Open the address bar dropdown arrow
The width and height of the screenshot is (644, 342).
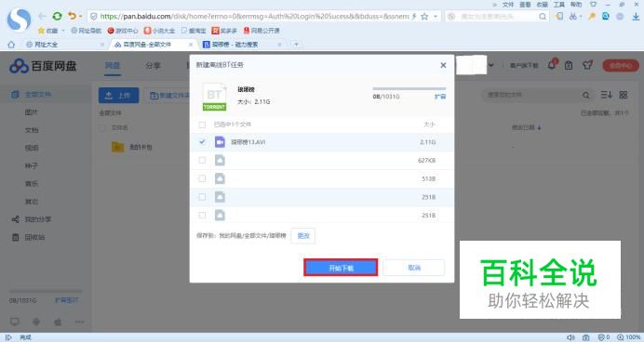tap(436, 17)
